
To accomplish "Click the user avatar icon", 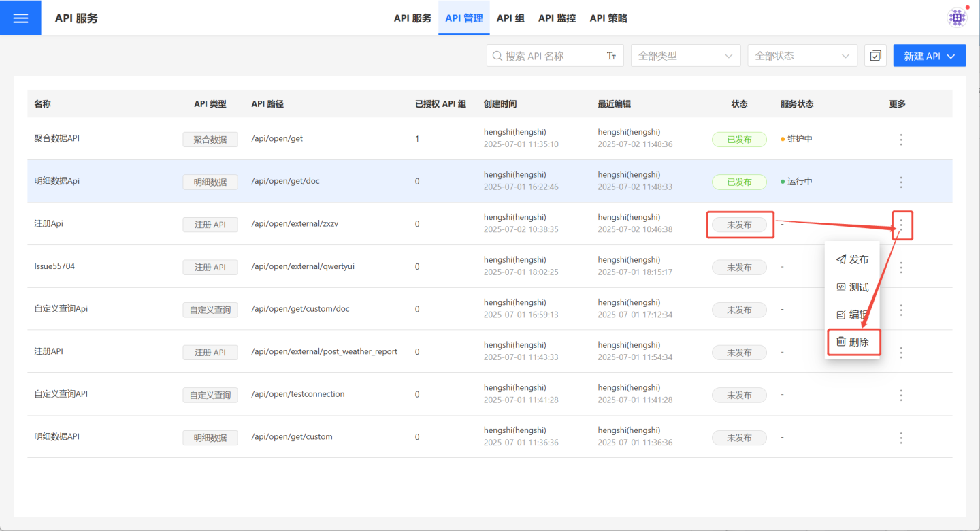I will 958,18.
